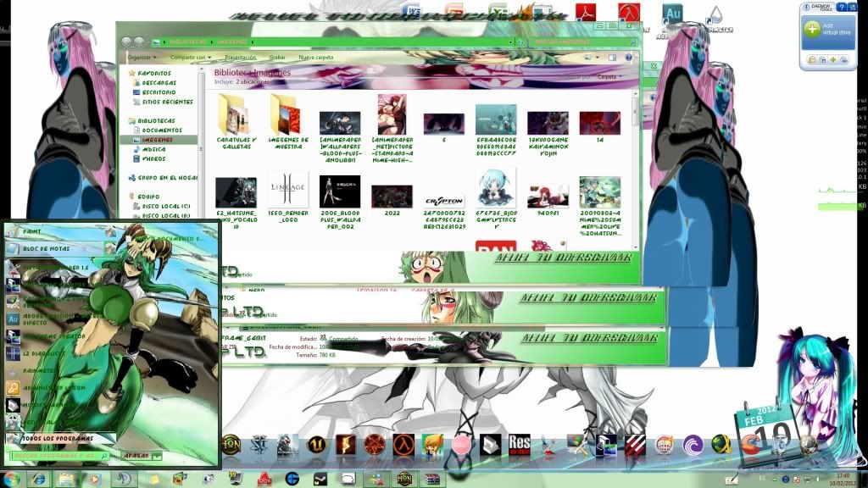The height and width of the screenshot is (488, 868).
Task: Launch the purple BitTorrent dock icon
Action: [x=692, y=446]
